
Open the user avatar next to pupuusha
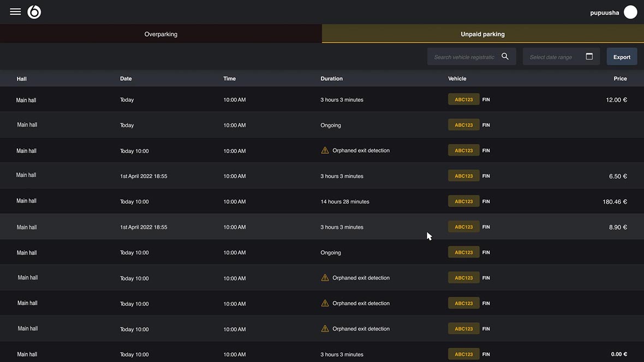click(x=630, y=11)
